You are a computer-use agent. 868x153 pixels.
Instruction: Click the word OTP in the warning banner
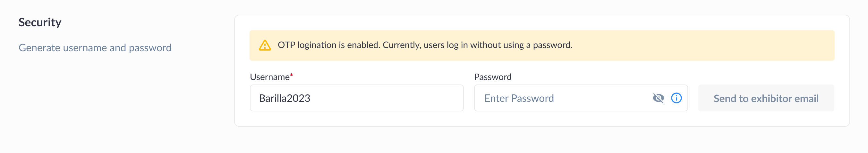pos(286,45)
